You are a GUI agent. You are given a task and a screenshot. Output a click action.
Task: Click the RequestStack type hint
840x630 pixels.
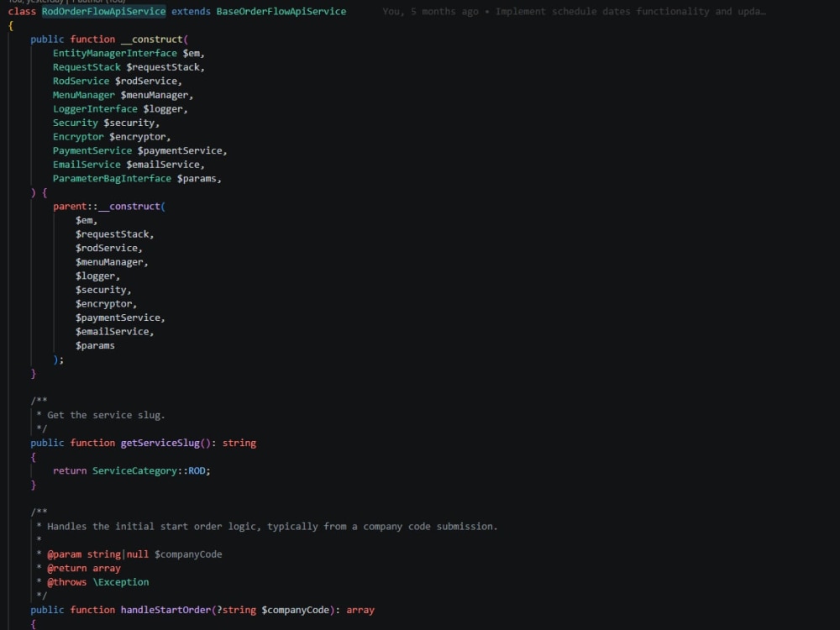pyautogui.click(x=87, y=67)
